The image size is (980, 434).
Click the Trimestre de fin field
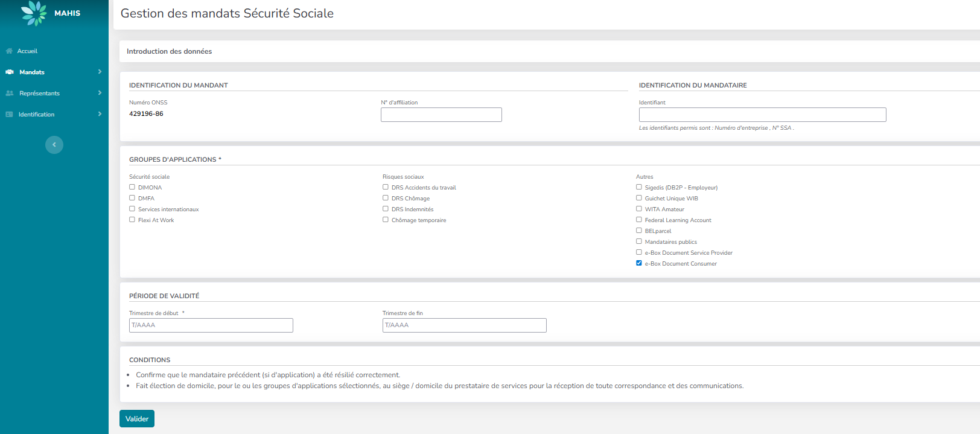point(465,325)
